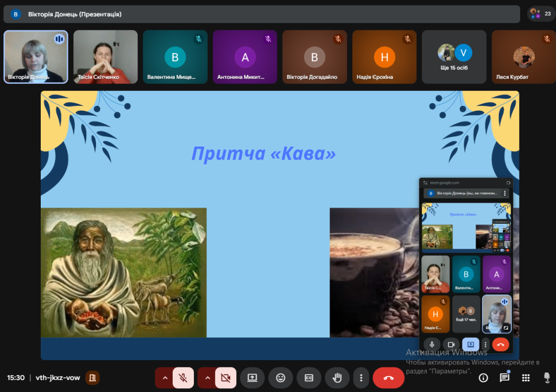556x392 pixels.
Task: Open three-dot menu in picture-in-picture header
Action: [504, 193]
